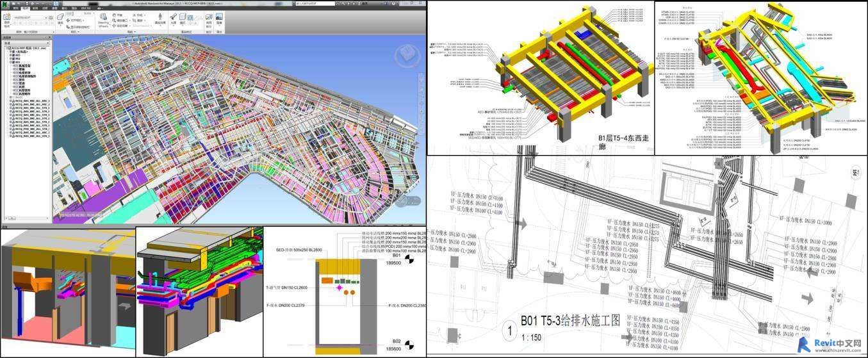Collapse the root RCCQ-MEP tree node
Image resolution: width=868 pixels, height=358 pixels.
click(x=7, y=48)
